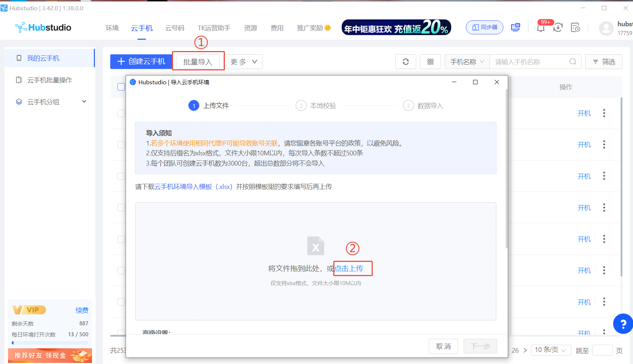
Task: Click the 续费 renew link
Action: (x=82, y=310)
